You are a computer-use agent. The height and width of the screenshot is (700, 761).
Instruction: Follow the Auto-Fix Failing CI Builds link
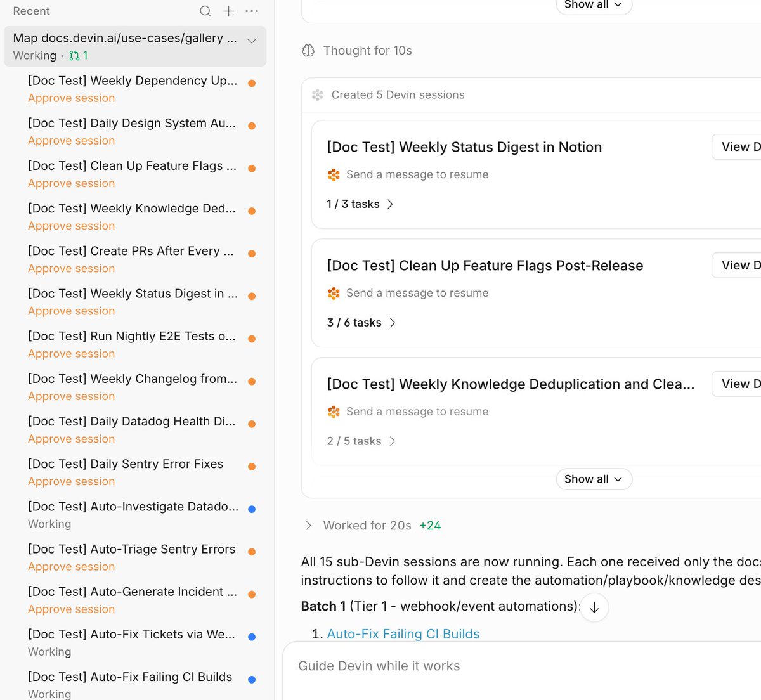pos(403,634)
